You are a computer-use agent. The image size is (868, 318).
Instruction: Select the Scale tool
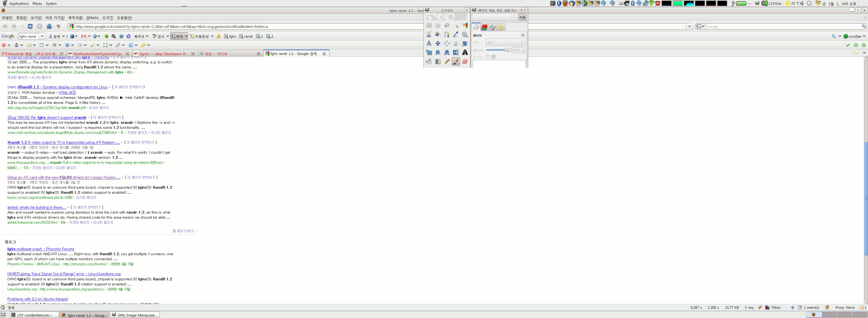pyautogui.click(x=429, y=52)
